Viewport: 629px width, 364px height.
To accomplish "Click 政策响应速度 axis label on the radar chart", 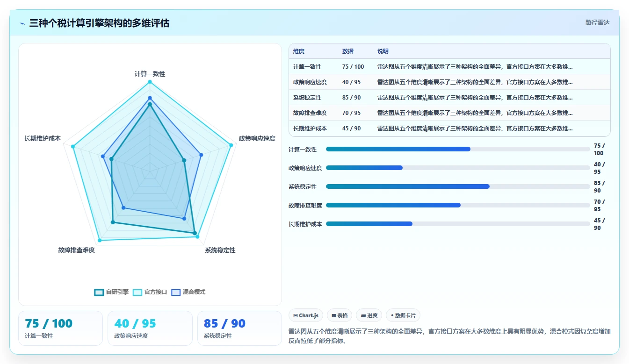I will [x=257, y=138].
